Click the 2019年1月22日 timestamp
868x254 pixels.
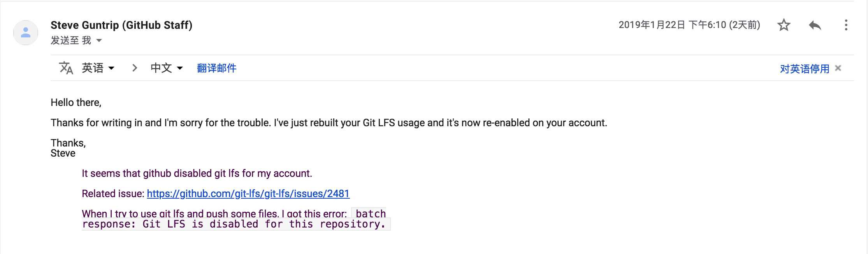coord(689,25)
